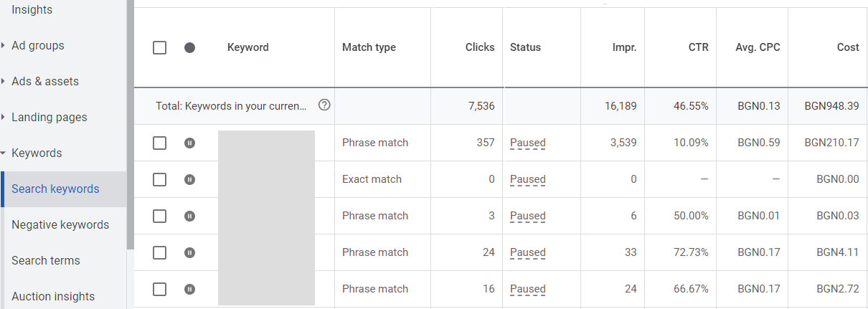The height and width of the screenshot is (309, 868).
Task: Check the box for the 72.73% CTR row
Action: pos(160,252)
